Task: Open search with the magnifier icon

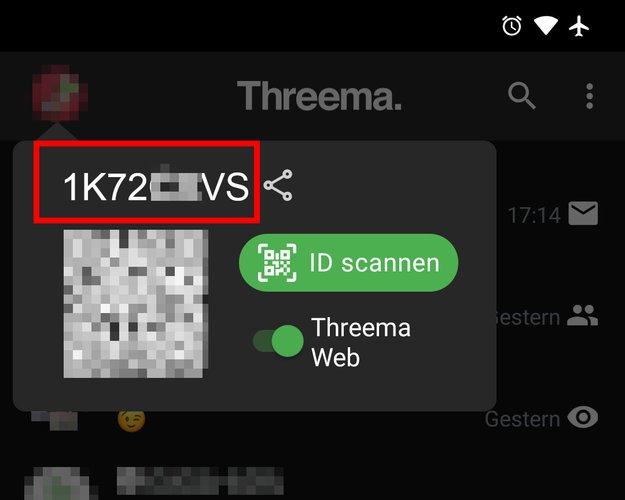Action: tap(521, 96)
